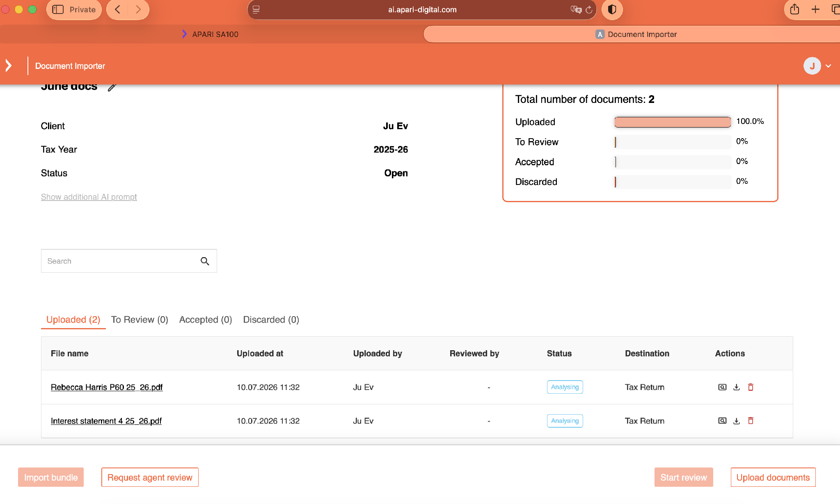Click the Document Importer header title
This screenshot has width=840, height=504.
click(70, 66)
